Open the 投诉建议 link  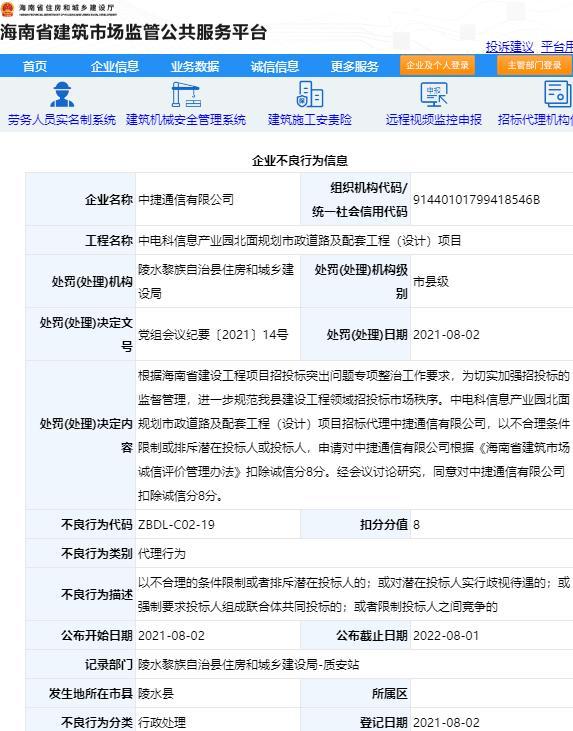point(510,47)
